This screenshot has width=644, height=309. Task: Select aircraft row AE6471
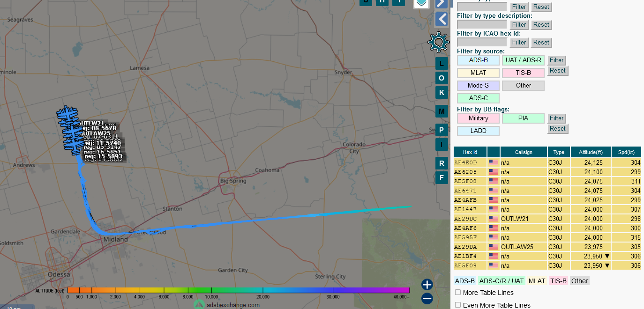point(547,191)
